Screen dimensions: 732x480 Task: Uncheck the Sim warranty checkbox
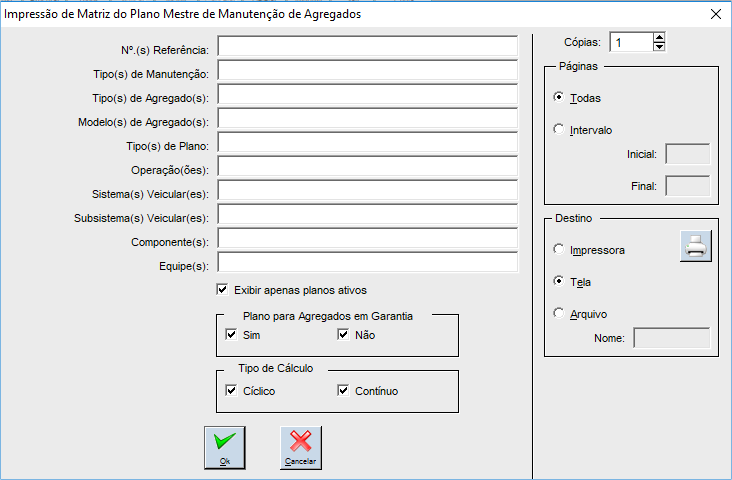(x=232, y=335)
